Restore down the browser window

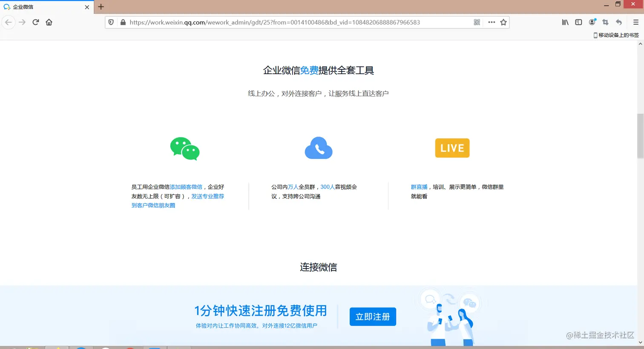point(618,4)
